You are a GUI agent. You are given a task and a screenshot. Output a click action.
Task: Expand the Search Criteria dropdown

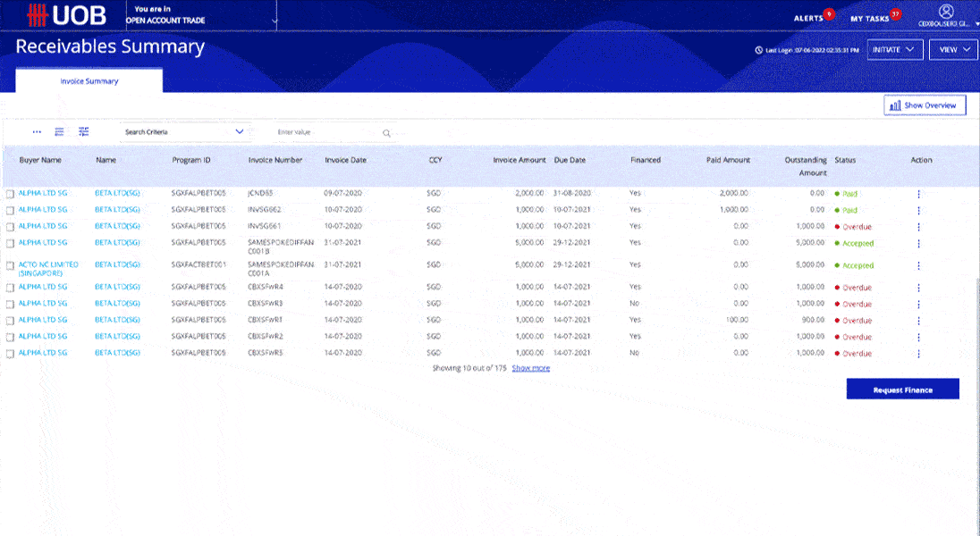click(183, 132)
